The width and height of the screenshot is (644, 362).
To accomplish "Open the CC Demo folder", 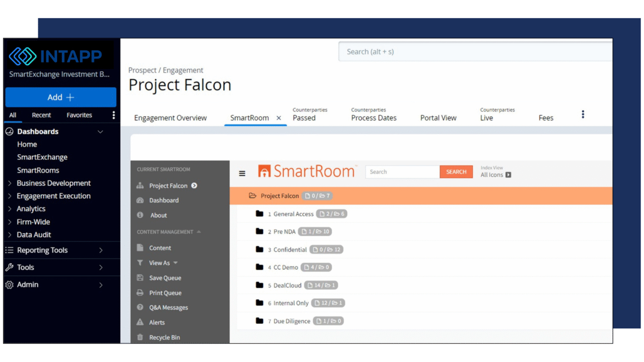I will click(x=286, y=267).
